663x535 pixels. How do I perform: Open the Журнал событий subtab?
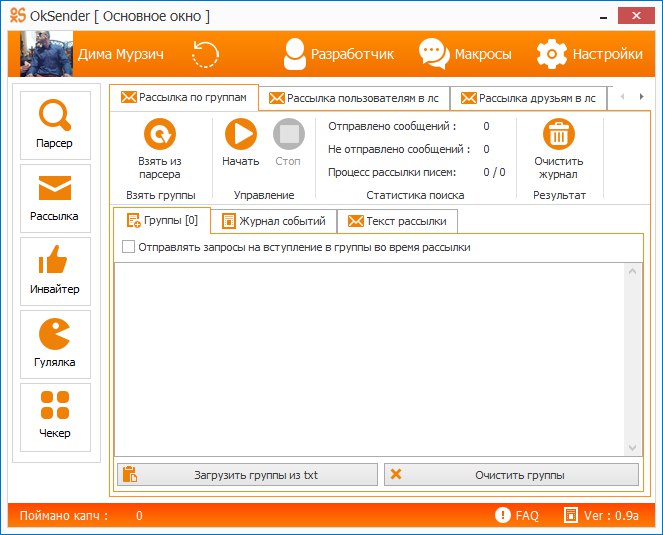[274, 221]
